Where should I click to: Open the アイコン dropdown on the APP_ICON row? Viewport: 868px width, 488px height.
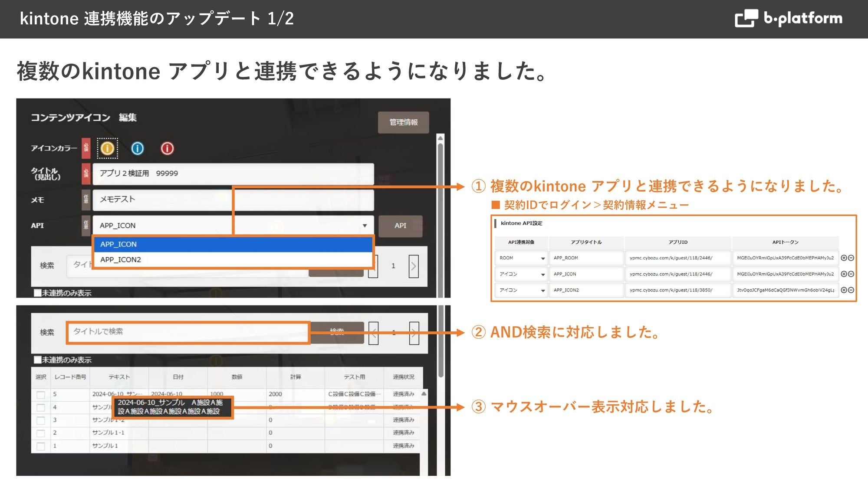click(x=521, y=274)
